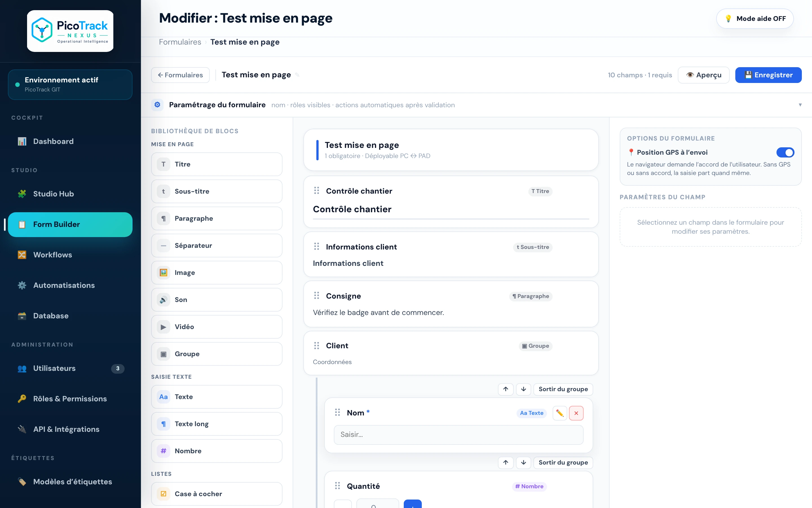Image resolution: width=812 pixels, height=508 pixels.
Task: Click the Rôles & Permissions key icon
Action: point(22,399)
